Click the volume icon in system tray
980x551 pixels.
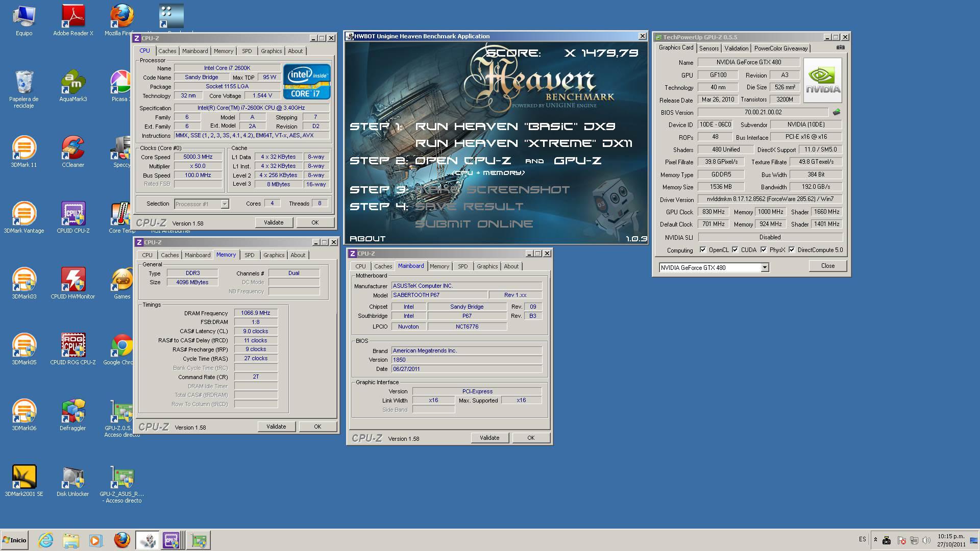tap(926, 540)
